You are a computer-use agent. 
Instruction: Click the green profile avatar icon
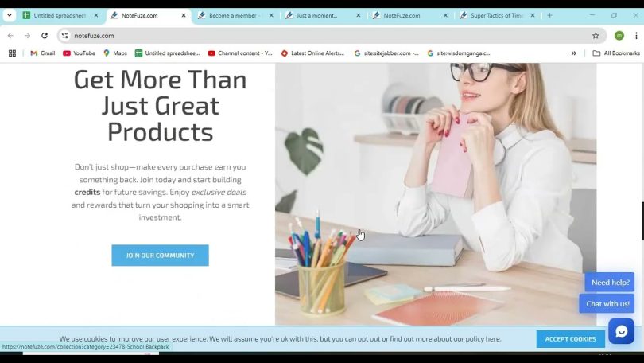[x=619, y=36]
